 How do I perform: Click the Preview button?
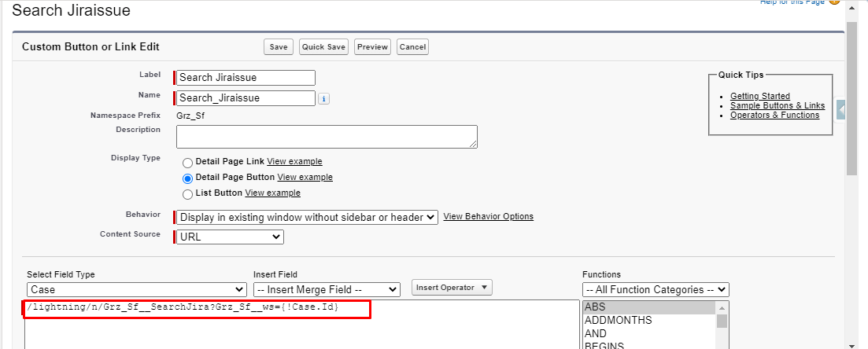coord(372,47)
